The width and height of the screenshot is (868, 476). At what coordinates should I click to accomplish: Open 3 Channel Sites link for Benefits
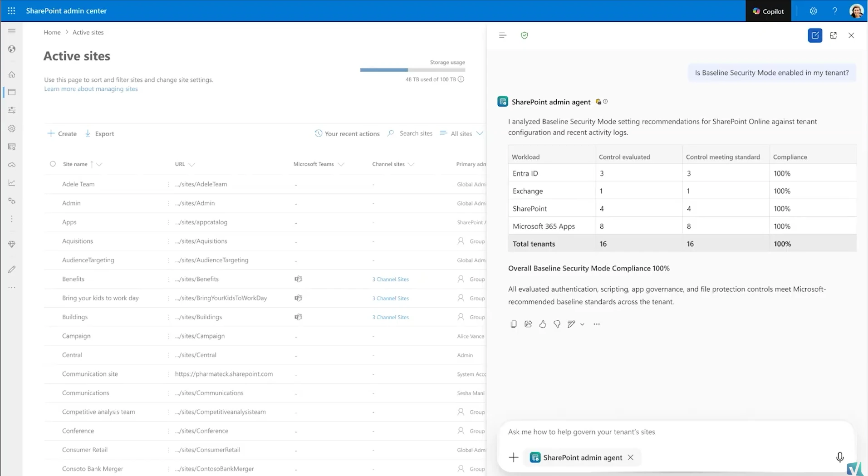tap(390, 279)
